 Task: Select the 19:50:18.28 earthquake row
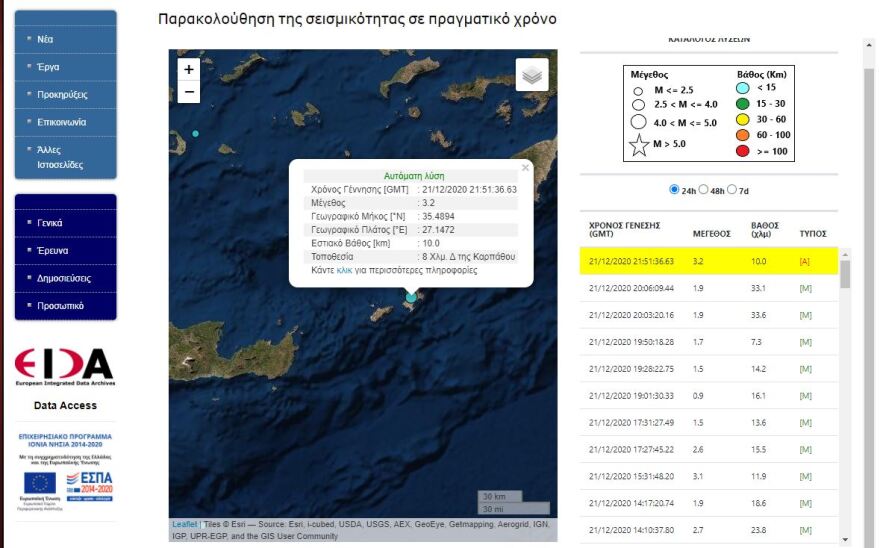pyautogui.click(x=708, y=342)
